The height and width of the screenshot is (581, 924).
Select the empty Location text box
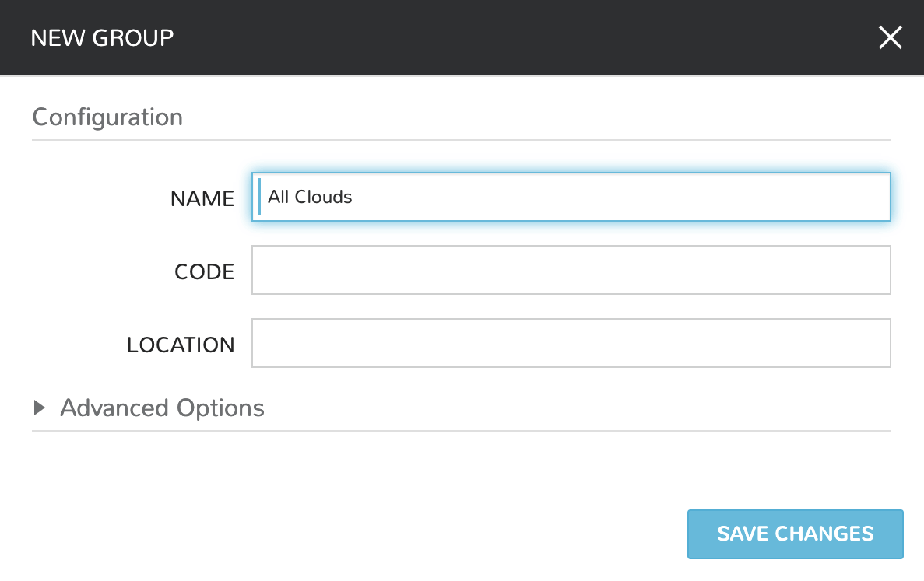571,343
